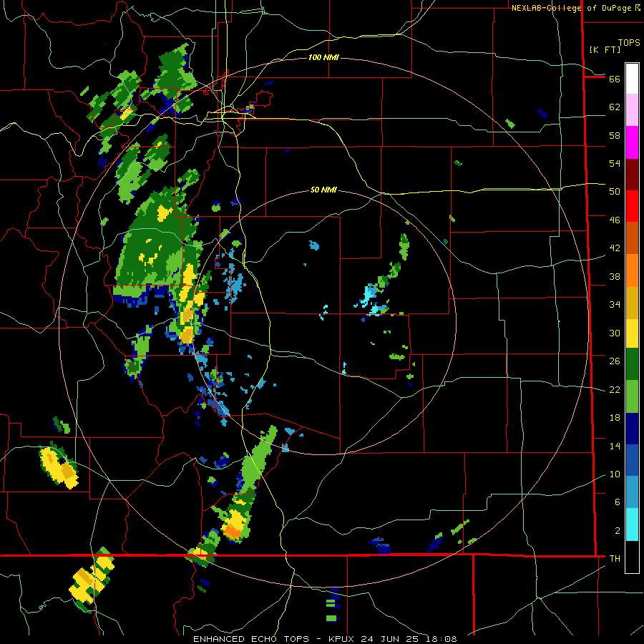The width and height of the screenshot is (644, 644).
Task: Click the "66" value on the scale
Action: [615, 79]
